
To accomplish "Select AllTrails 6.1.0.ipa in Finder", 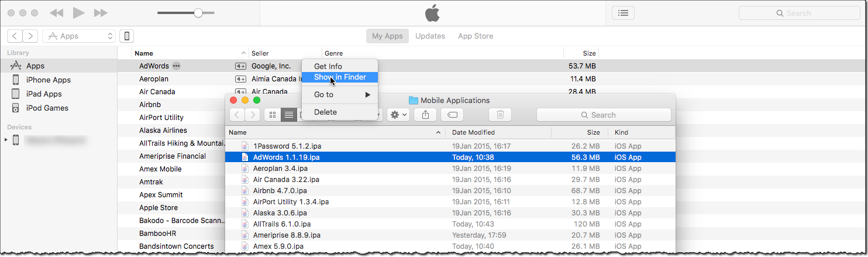I will 450,224.
